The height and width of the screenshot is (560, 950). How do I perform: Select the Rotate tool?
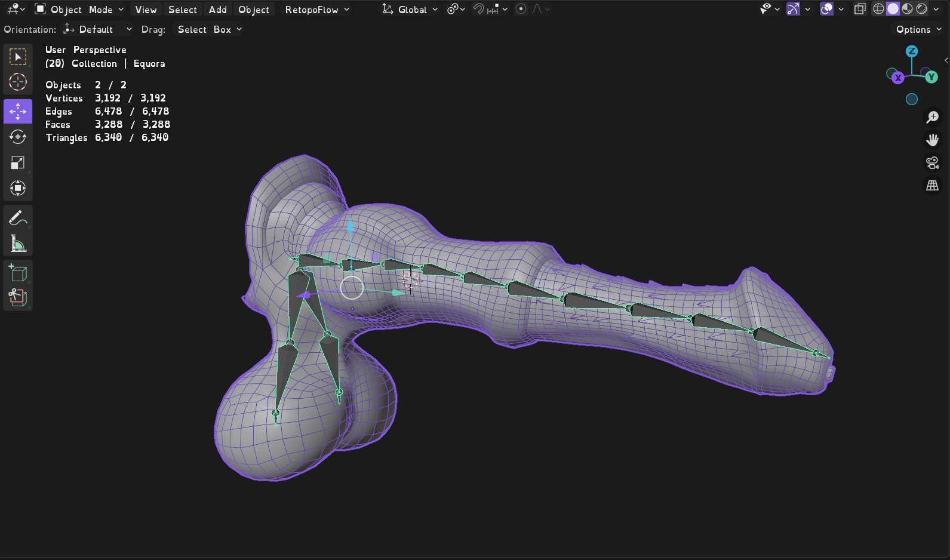[x=18, y=137]
